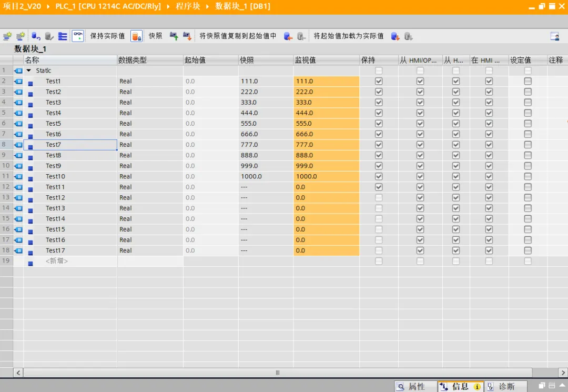
Task: Click the 名称 column header
Action: pos(70,60)
